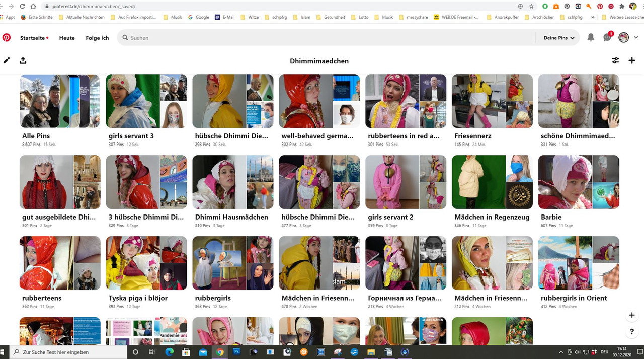644x359 pixels.
Task: Open the taskbar clock showing 15:14
Action: pyautogui.click(x=622, y=352)
